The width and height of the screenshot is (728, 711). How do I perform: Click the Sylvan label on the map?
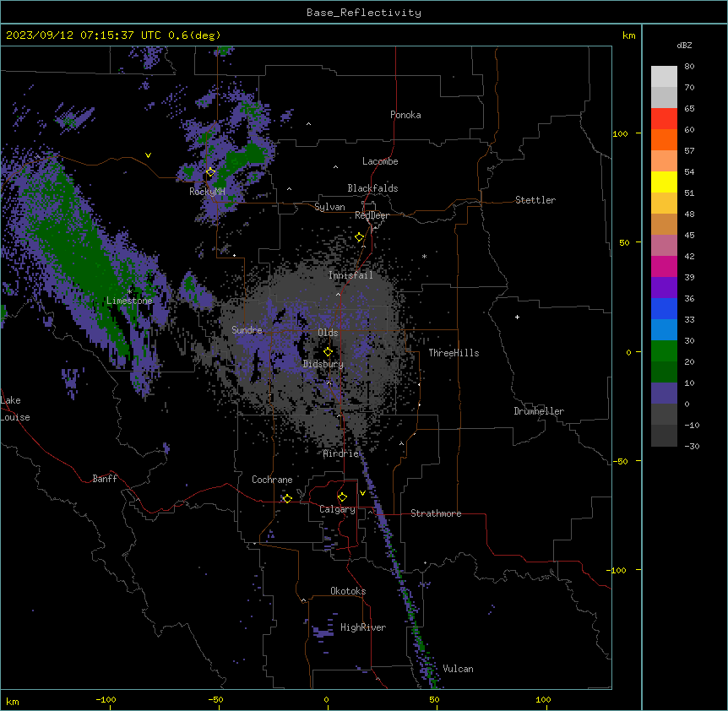329,207
